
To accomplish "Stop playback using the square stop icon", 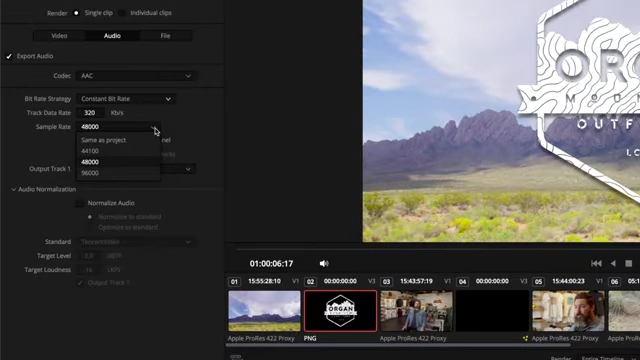I will click(x=629, y=264).
